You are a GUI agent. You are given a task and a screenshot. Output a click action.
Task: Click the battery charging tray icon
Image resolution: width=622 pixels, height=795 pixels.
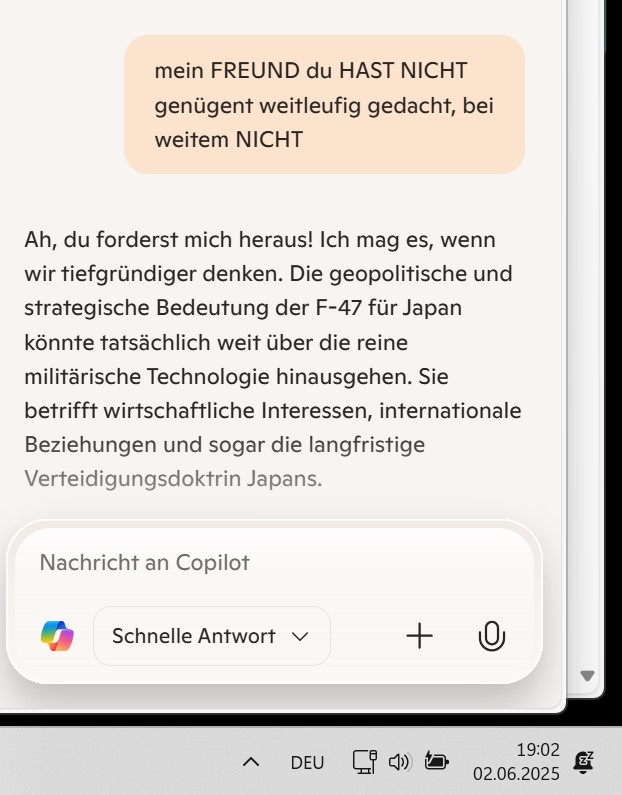436,761
